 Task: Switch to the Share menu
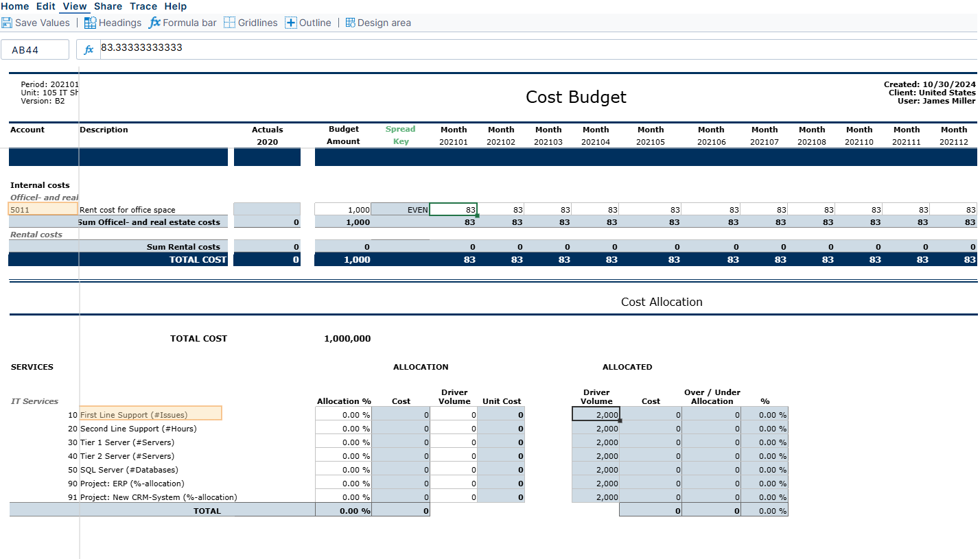tap(108, 6)
